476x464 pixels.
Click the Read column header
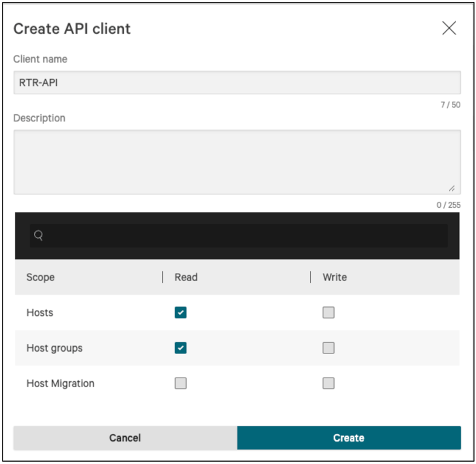[186, 277]
